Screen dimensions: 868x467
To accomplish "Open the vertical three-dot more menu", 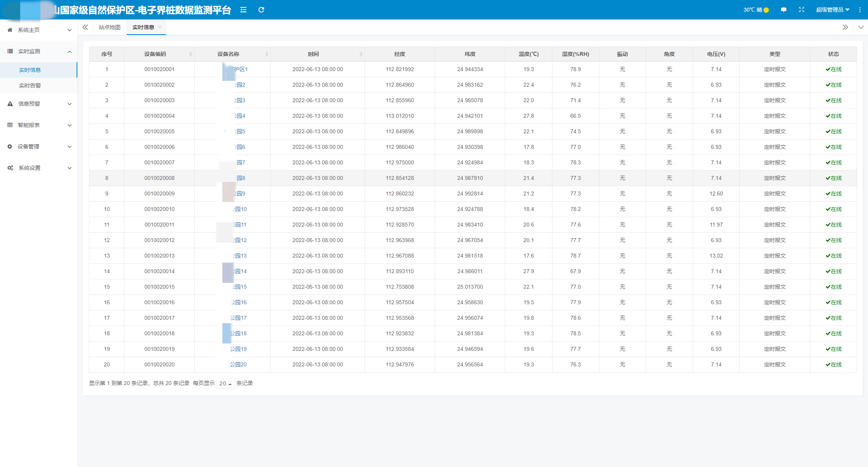I will pyautogui.click(x=859, y=10).
